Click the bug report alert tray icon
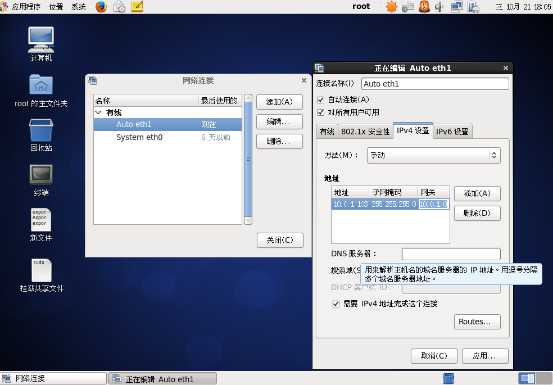Image resolution: width=553 pixels, height=385 pixels. point(424,6)
